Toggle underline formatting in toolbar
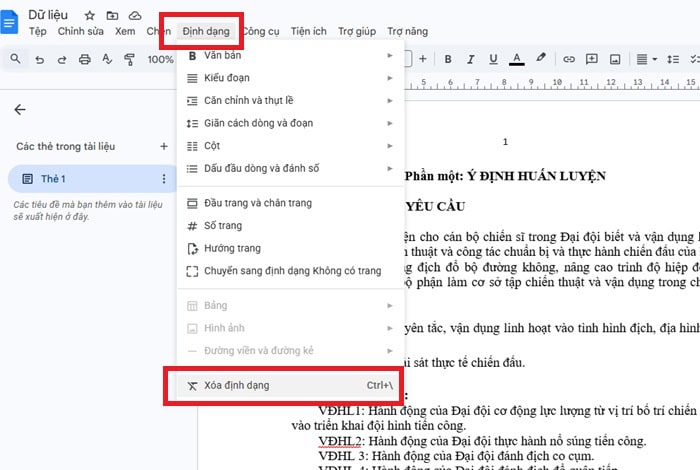 (491, 59)
